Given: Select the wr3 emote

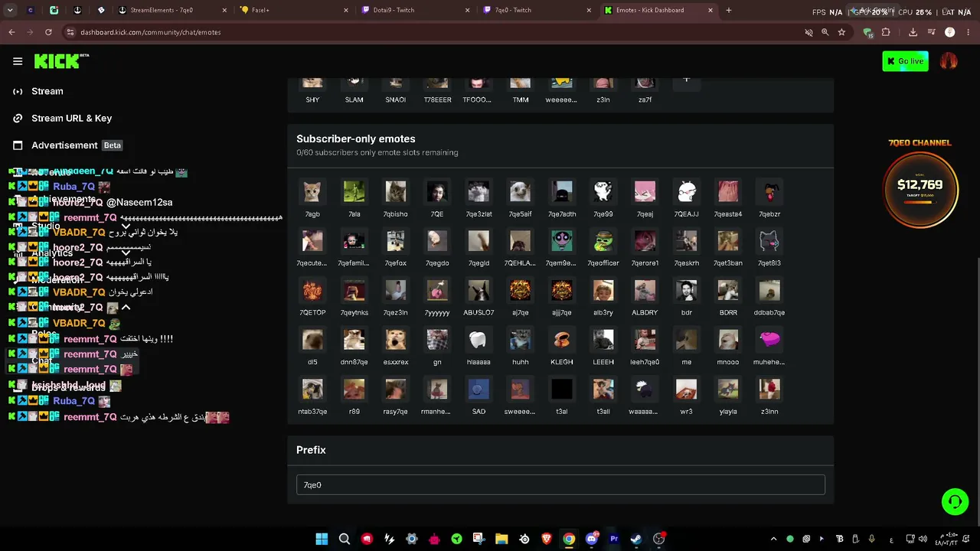Looking at the screenshot, I should point(686,390).
